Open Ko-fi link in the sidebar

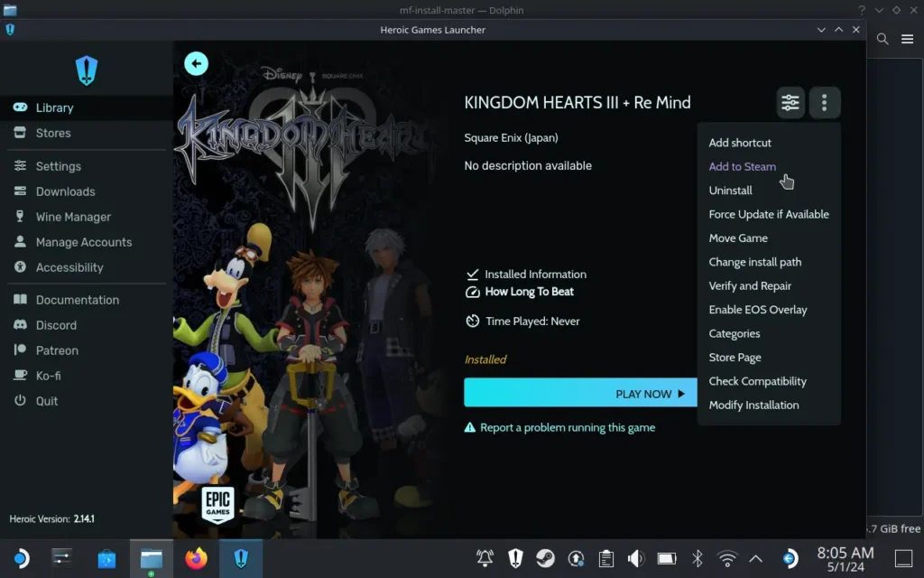click(x=86, y=377)
